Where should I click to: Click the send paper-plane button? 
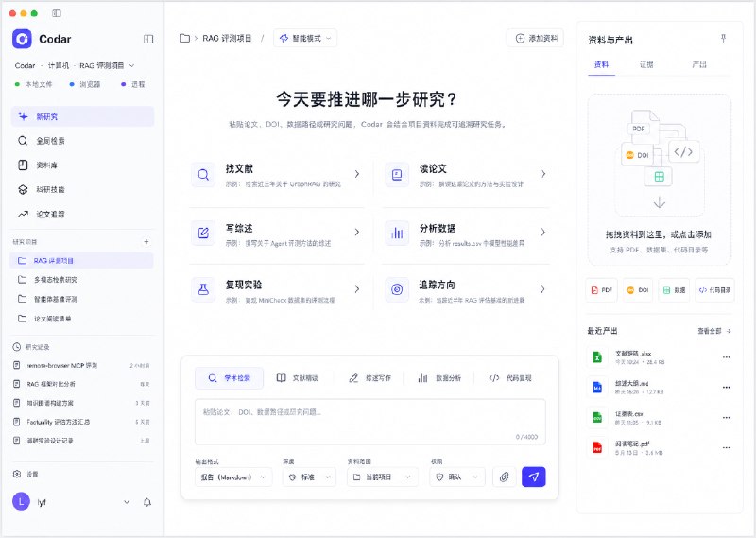(534, 477)
